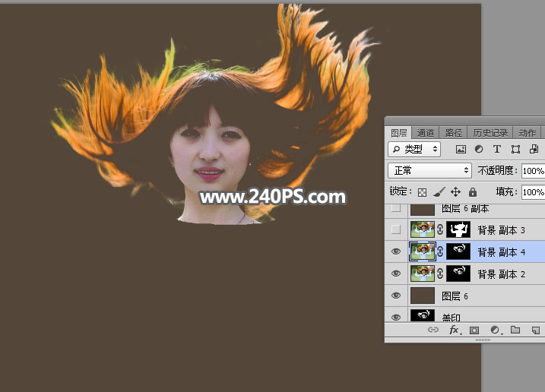This screenshot has width=545, height=392.
Task: Open the 正常 blend mode dropdown
Action: point(429,170)
